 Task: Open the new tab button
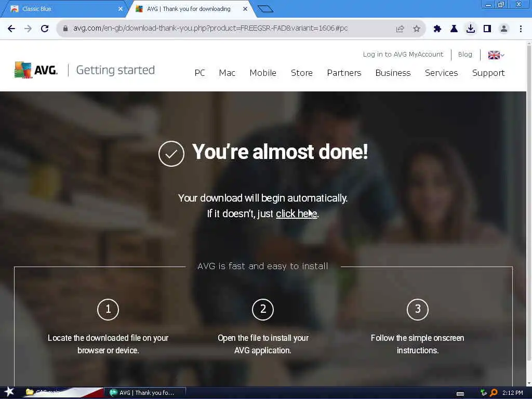(x=265, y=9)
